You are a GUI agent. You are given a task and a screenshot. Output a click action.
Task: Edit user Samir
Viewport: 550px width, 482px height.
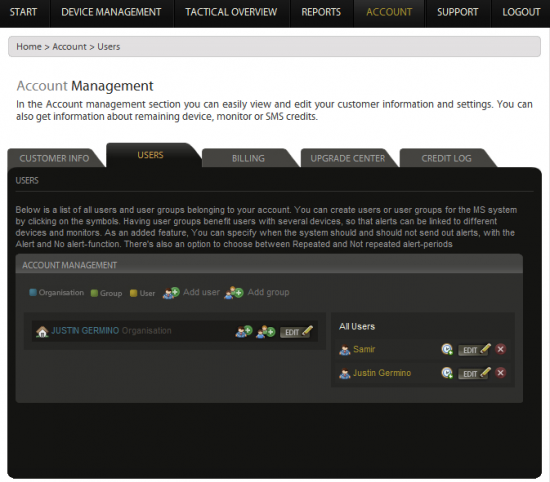tap(475, 349)
